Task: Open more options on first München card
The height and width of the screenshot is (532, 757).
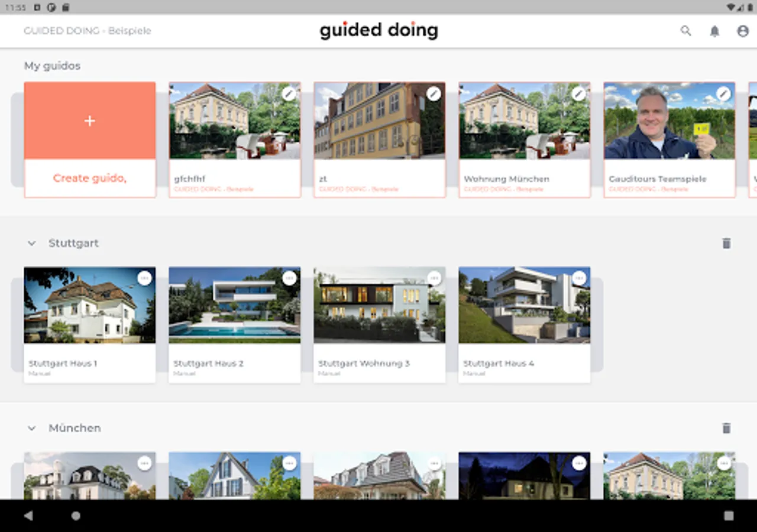Action: tap(144, 463)
